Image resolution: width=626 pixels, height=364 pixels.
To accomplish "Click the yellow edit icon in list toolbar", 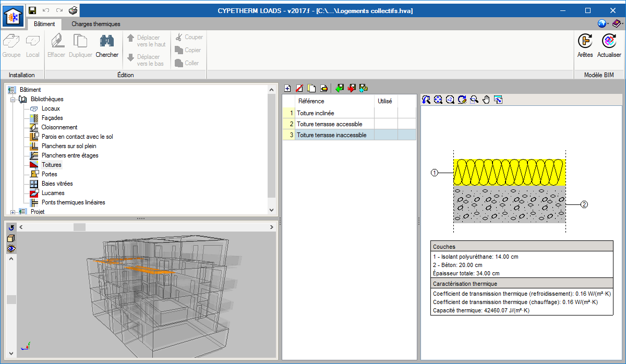I will click(323, 88).
